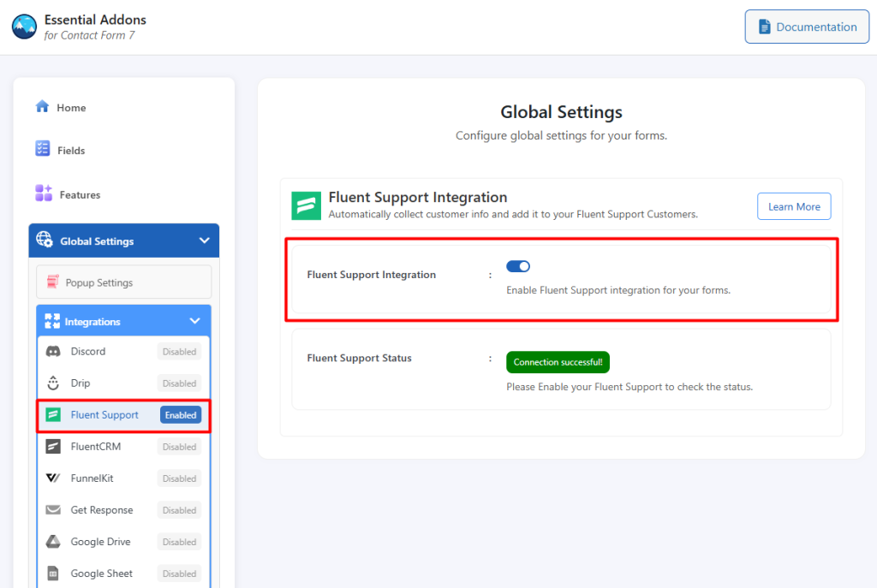This screenshot has width=877, height=588.
Task: Click the Learn More button
Action: coord(794,206)
